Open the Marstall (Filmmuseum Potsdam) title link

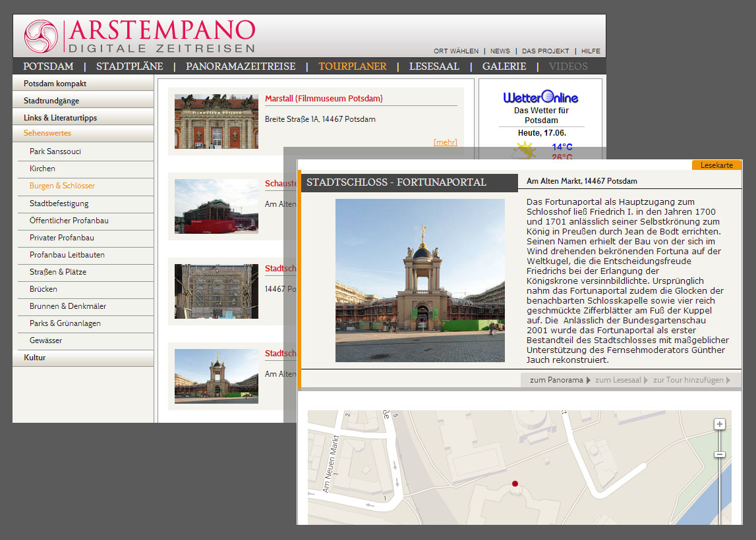click(x=324, y=98)
